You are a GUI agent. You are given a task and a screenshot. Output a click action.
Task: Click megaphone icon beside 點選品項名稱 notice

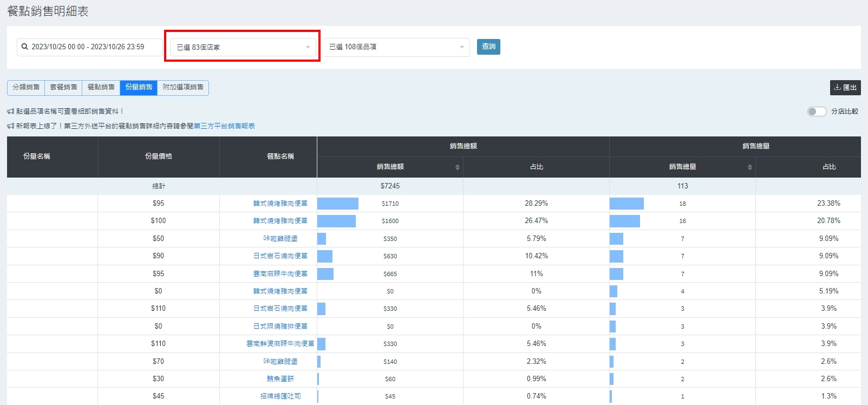(10, 112)
